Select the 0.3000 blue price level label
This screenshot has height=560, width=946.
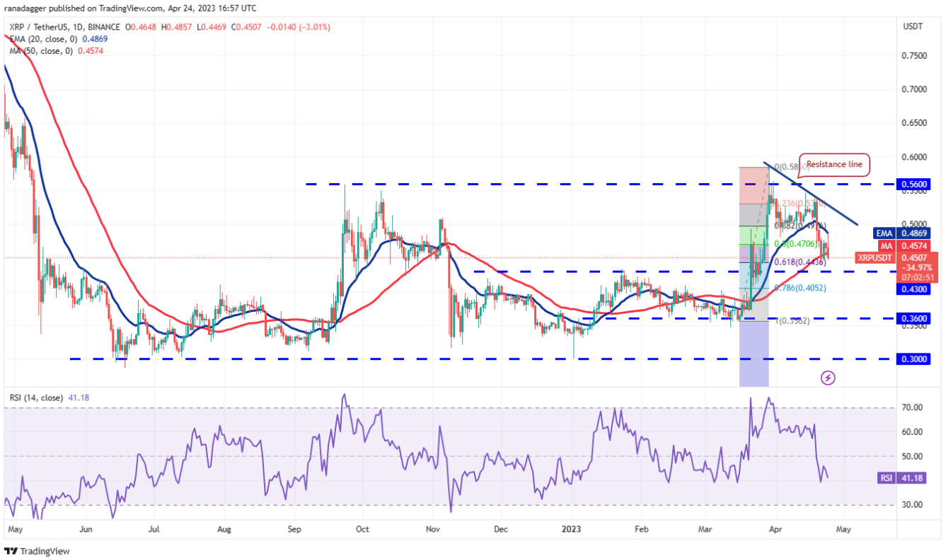pos(913,359)
